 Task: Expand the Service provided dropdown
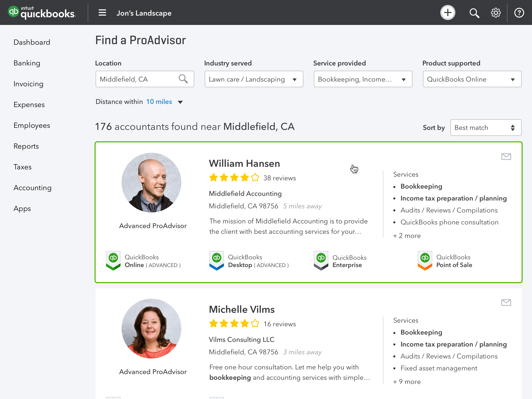click(363, 79)
